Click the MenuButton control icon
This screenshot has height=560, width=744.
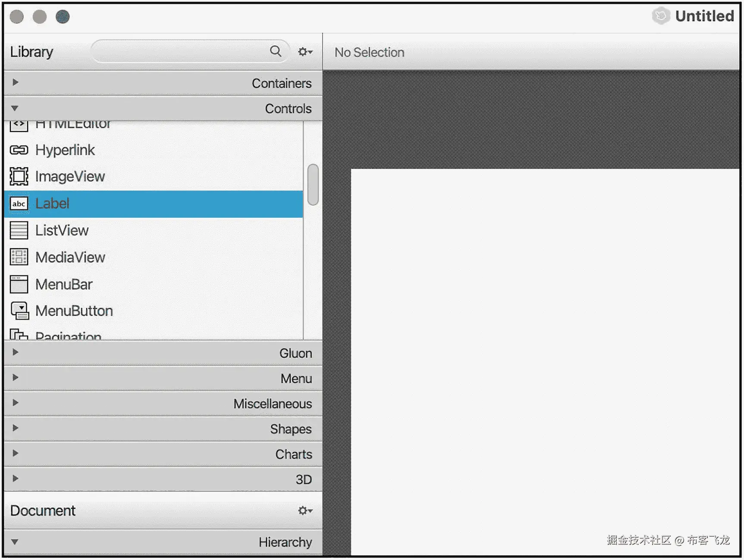(19, 310)
